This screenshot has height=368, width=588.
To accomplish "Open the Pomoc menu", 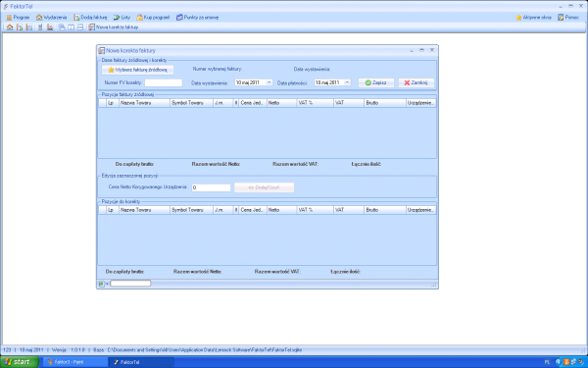I will pyautogui.click(x=568, y=18).
